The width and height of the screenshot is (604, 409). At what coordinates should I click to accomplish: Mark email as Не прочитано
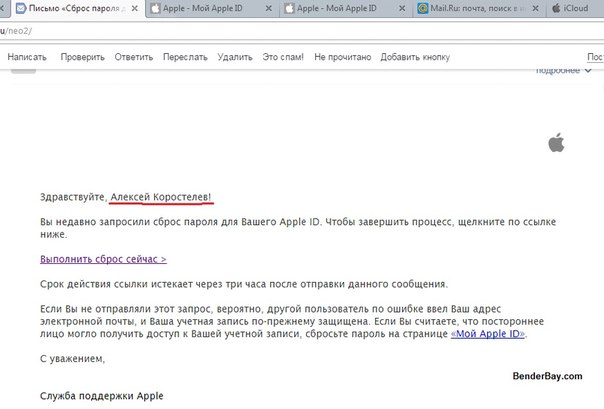tap(341, 57)
